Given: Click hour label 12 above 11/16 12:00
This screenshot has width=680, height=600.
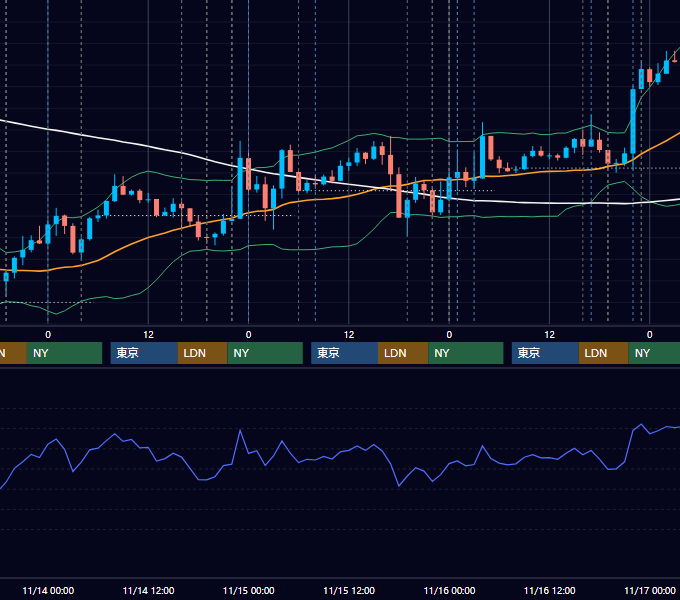Looking at the screenshot, I should [549, 335].
